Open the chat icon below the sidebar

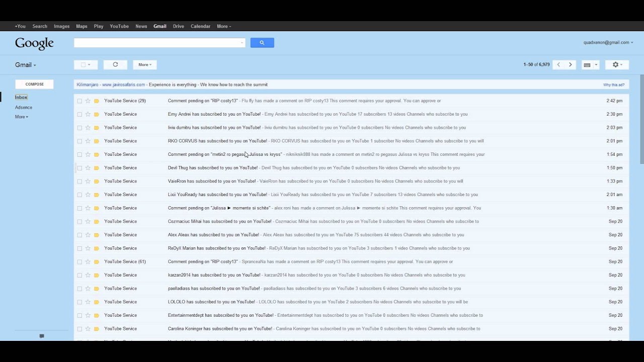coord(42,336)
